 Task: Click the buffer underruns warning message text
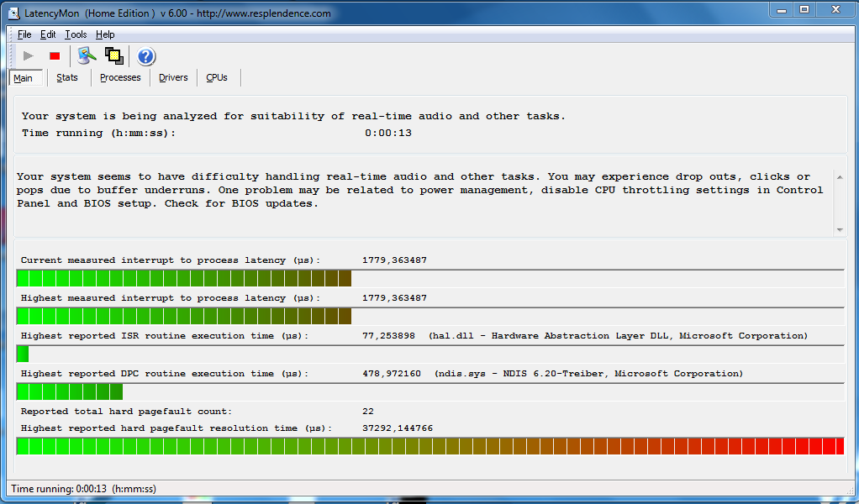click(420, 190)
